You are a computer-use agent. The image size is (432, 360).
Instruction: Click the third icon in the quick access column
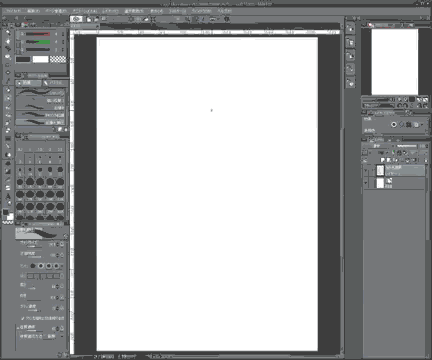click(x=350, y=56)
